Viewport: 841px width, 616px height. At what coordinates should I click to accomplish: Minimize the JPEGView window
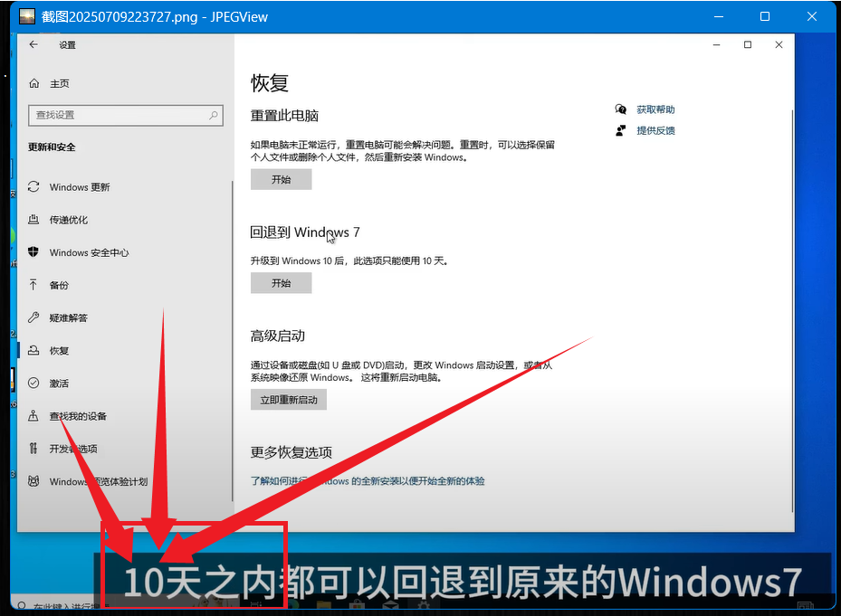point(718,16)
